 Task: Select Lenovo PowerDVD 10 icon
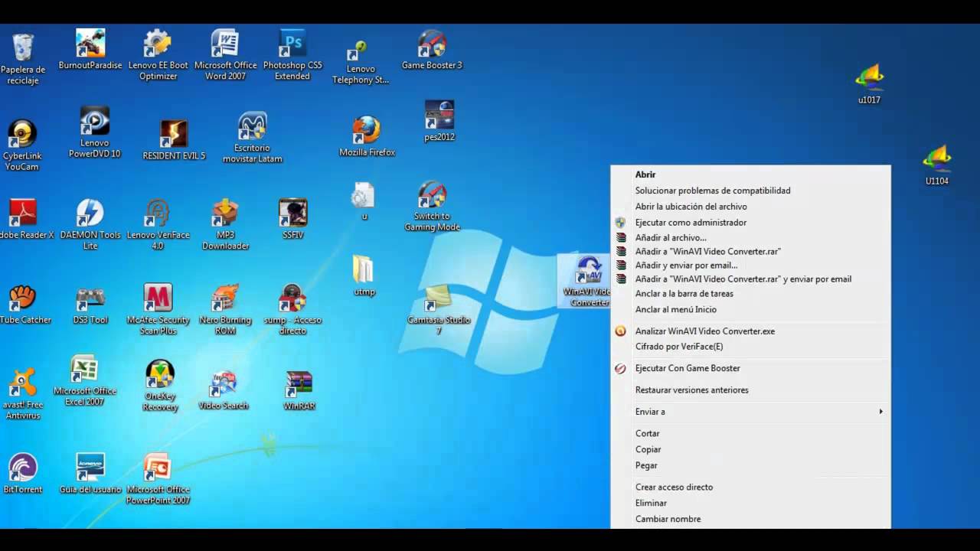point(95,132)
